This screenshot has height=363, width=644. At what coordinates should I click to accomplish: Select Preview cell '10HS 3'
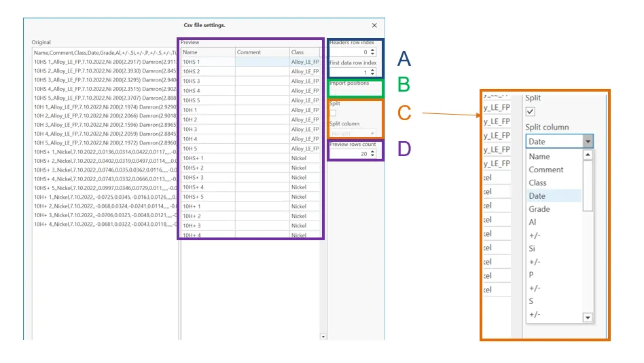point(208,81)
